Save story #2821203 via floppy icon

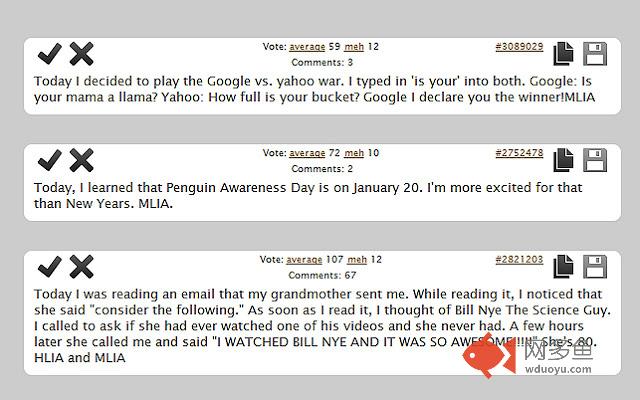click(595, 267)
